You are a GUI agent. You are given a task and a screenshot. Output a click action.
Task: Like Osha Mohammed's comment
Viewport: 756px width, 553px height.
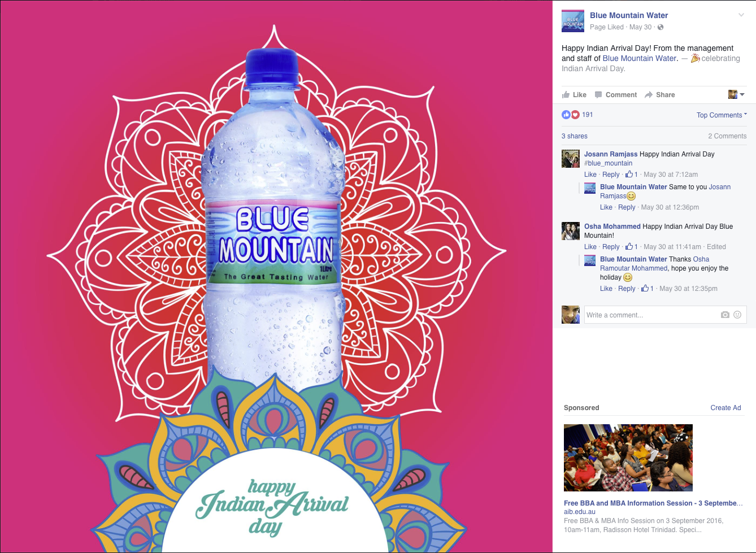[x=590, y=247]
